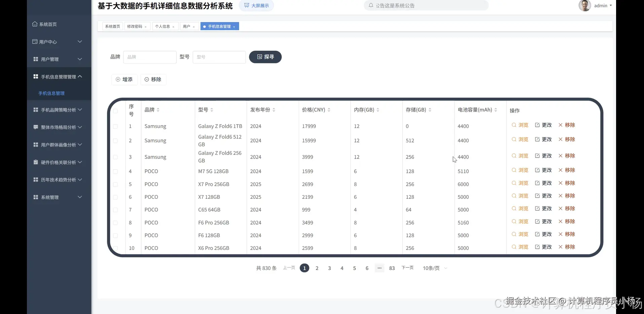The width and height of the screenshot is (644, 314).
Task: Click the notification bell icon
Action: tap(371, 5)
